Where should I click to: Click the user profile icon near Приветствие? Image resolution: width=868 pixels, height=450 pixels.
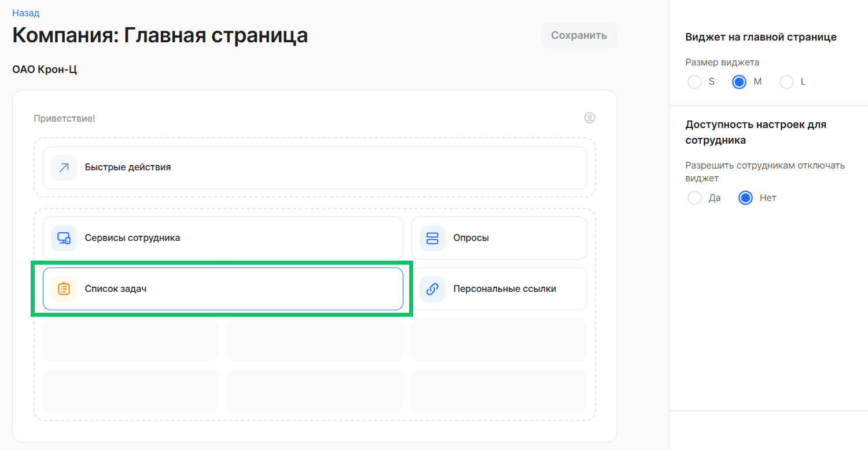(x=590, y=118)
